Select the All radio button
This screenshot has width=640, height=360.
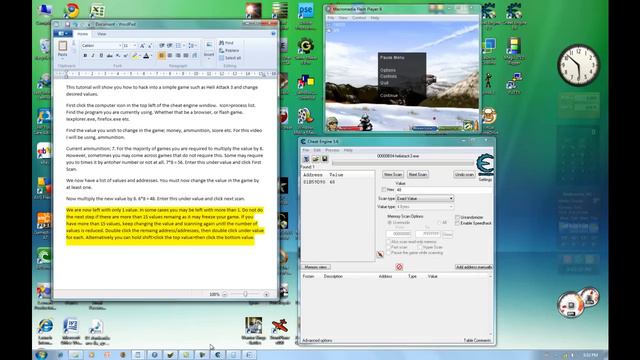(440, 223)
